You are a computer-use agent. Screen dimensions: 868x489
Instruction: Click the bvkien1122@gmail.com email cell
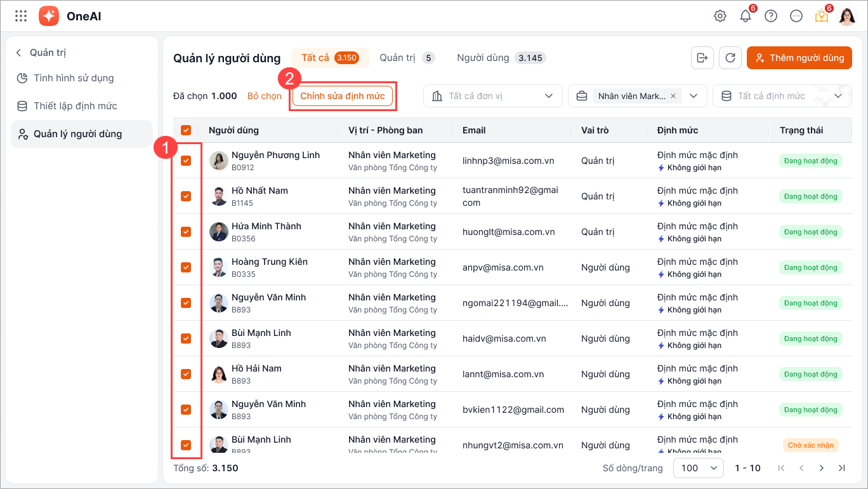[x=513, y=410]
